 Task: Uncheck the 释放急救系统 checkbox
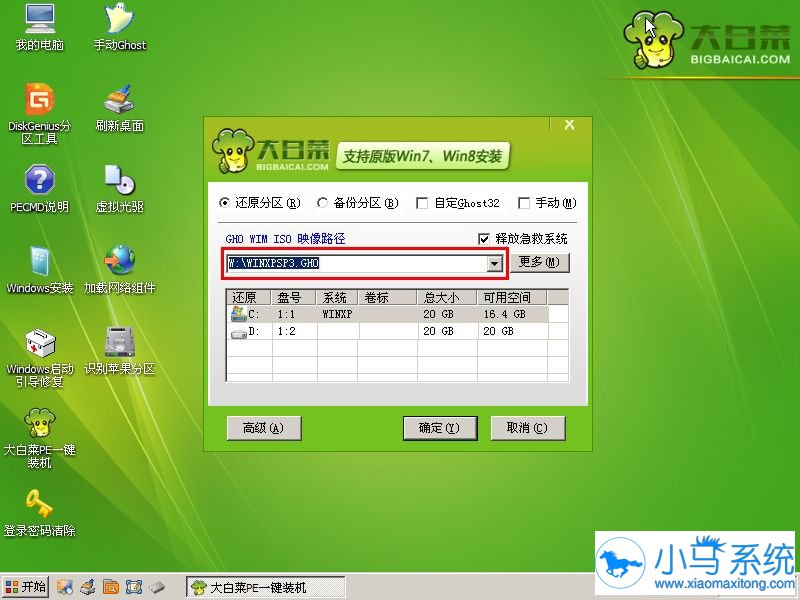484,239
